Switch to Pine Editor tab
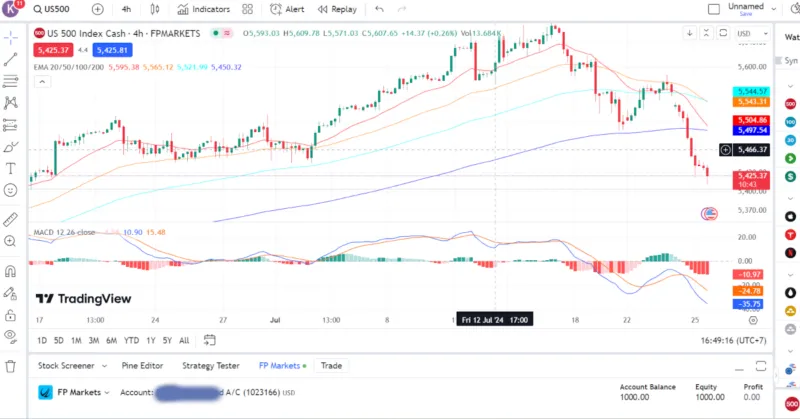Image resolution: width=800 pixels, height=419 pixels. coord(142,366)
